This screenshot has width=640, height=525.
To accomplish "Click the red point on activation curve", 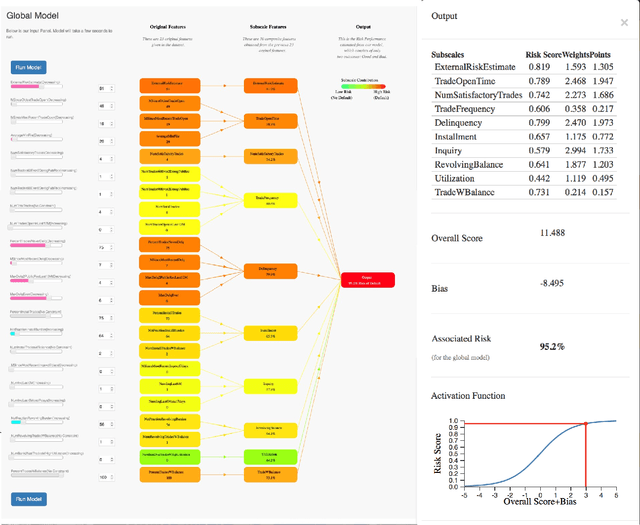I will (x=584, y=424).
